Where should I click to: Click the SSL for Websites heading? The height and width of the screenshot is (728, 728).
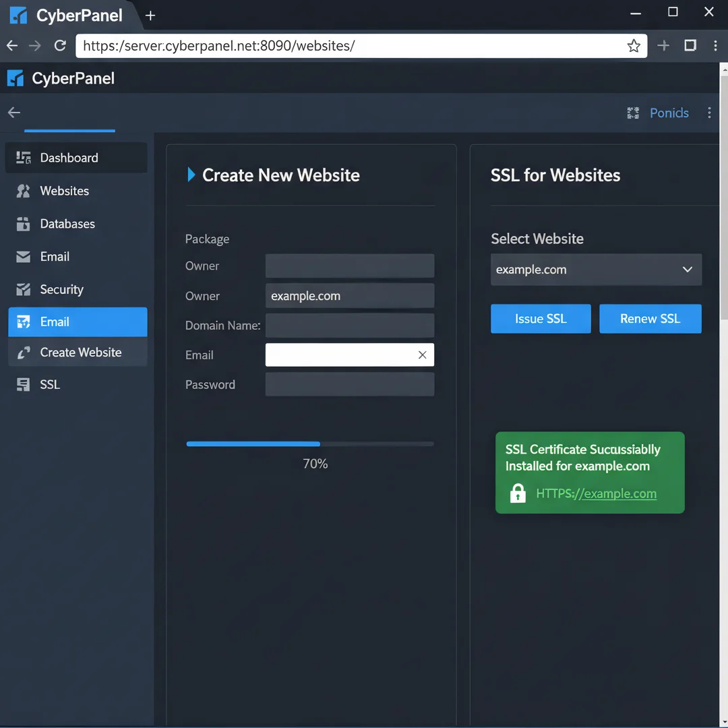[555, 175]
